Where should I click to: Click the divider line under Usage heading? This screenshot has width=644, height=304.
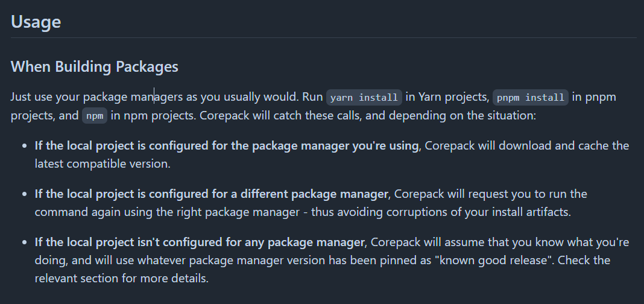point(324,38)
